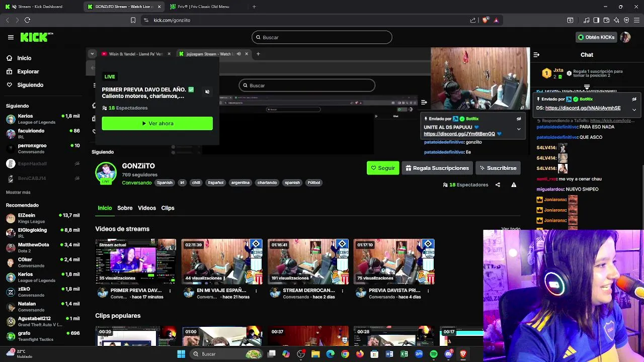This screenshot has height=362, width=644.
Task: Share the page from address bar
Action: 473,20
